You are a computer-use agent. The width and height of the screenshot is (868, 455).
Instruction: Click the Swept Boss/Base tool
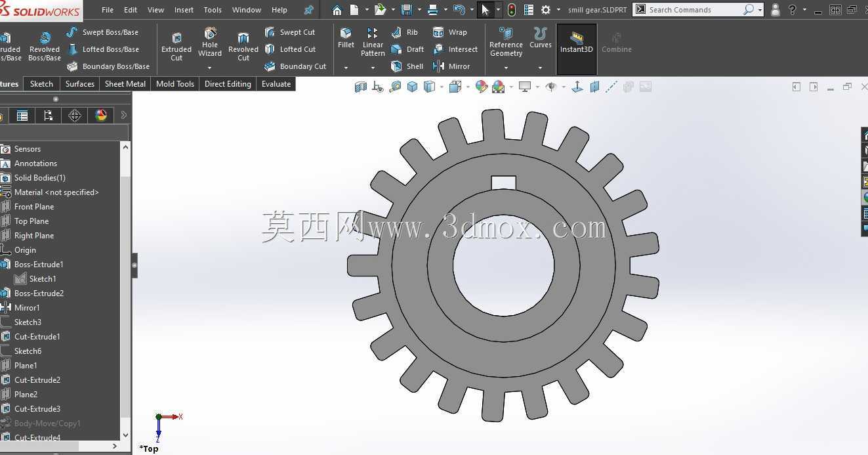coord(103,32)
